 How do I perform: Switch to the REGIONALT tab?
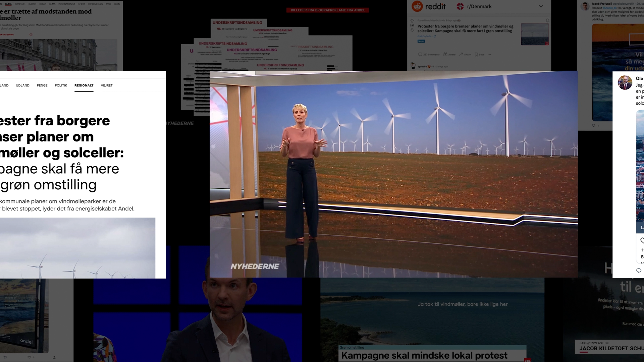click(84, 85)
